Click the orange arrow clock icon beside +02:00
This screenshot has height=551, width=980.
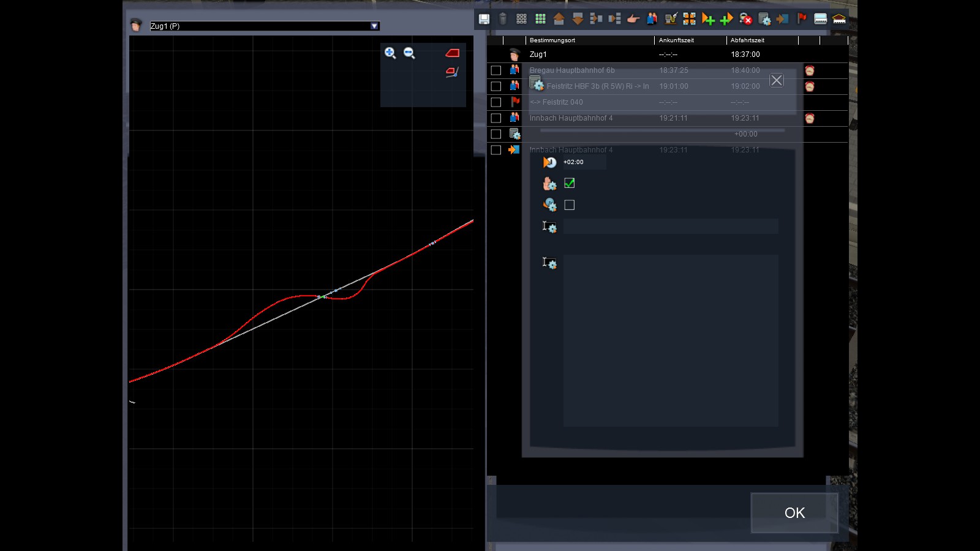coord(549,162)
